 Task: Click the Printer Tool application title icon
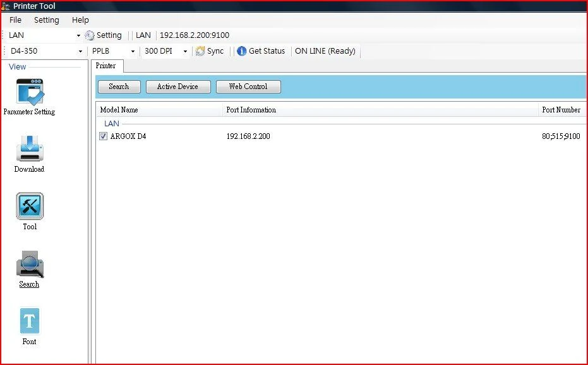point(5,6)
